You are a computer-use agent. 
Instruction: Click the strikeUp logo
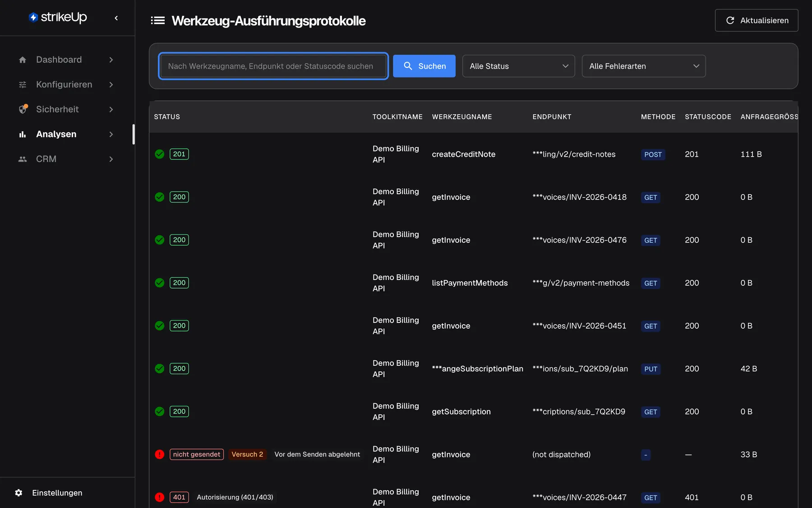58,17
